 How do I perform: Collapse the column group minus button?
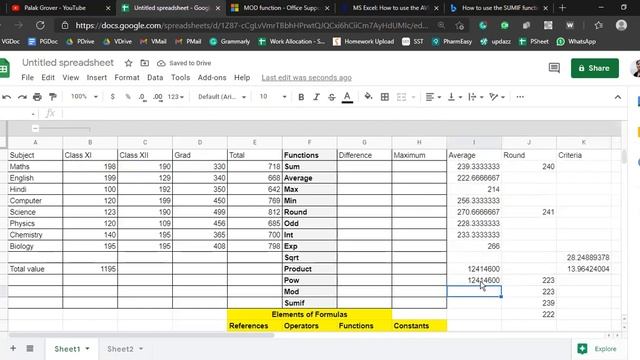(36, 129)
